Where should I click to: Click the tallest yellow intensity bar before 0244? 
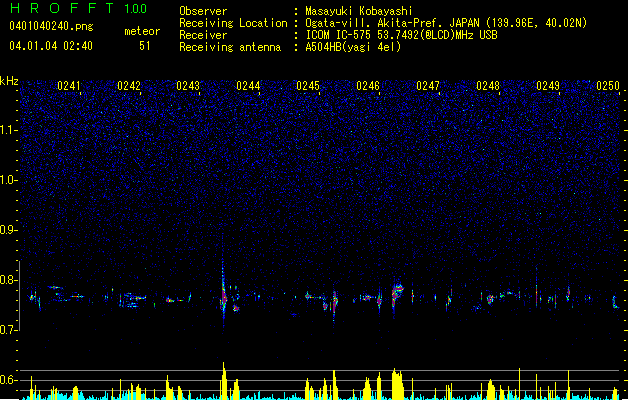(224, 381)
